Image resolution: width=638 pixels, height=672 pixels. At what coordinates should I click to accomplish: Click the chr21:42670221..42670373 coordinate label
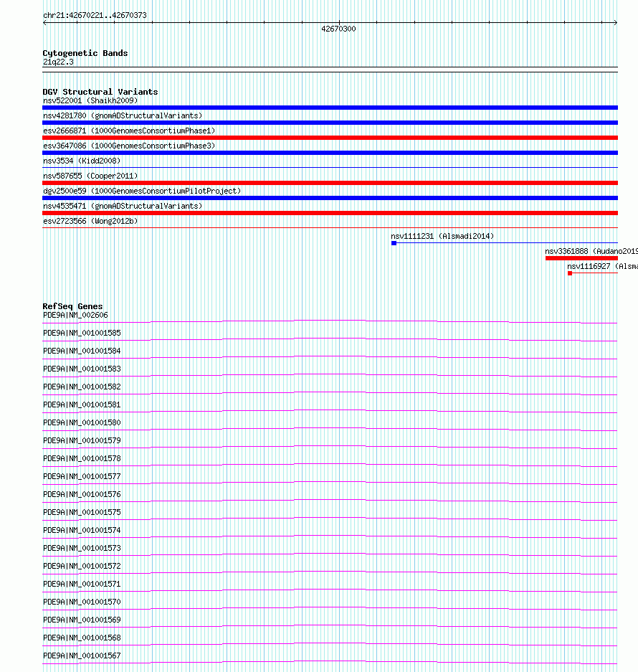click(95, 15)
